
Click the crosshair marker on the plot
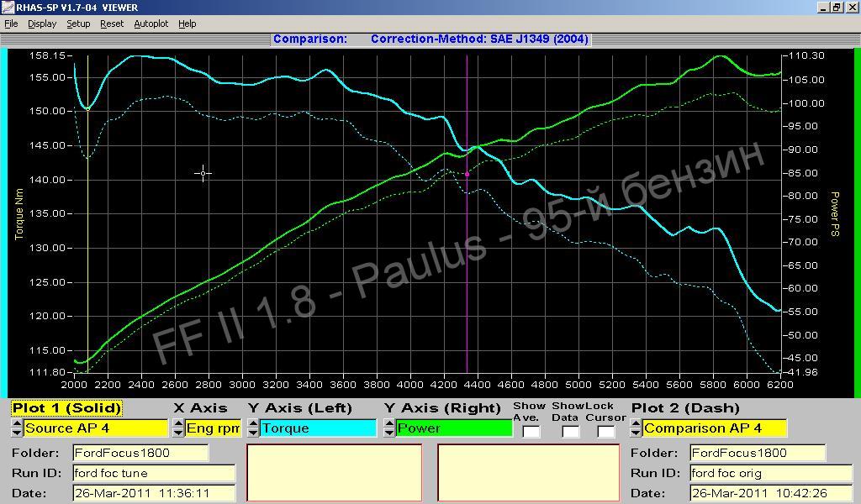pyautogui.click(x=203, y=173)
